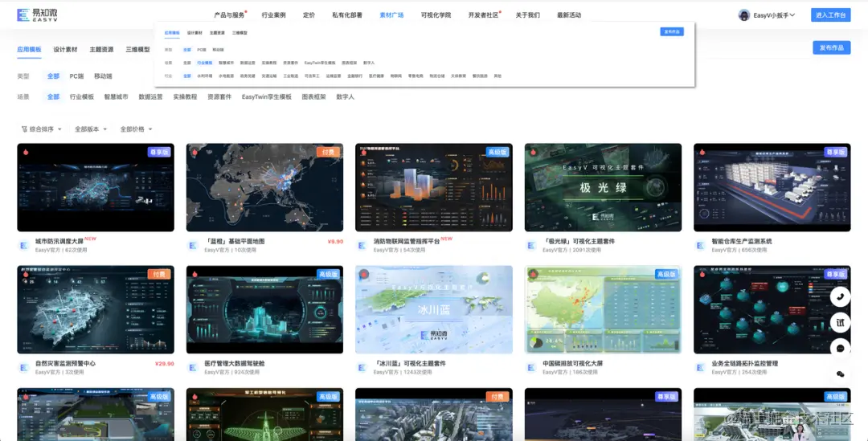Select 数字人 in the main 场景 filter
Screen dimensions: 868x441
(346, 96)
